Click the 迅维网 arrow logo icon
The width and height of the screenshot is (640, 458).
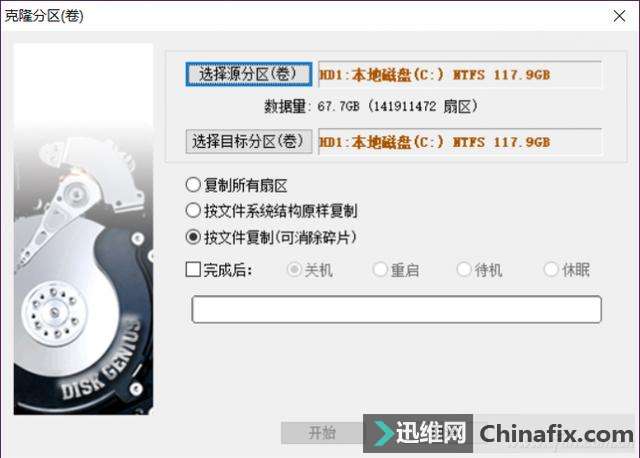point(382,433)
